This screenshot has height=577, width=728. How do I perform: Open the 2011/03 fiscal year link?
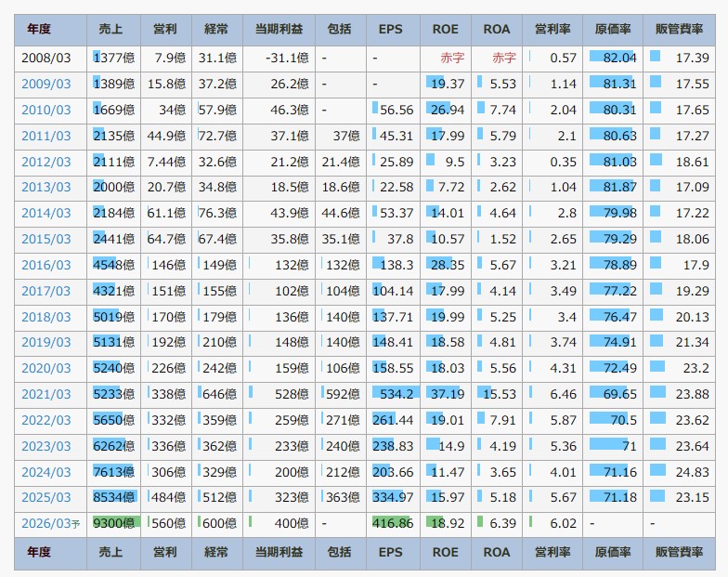coord(46,136)
